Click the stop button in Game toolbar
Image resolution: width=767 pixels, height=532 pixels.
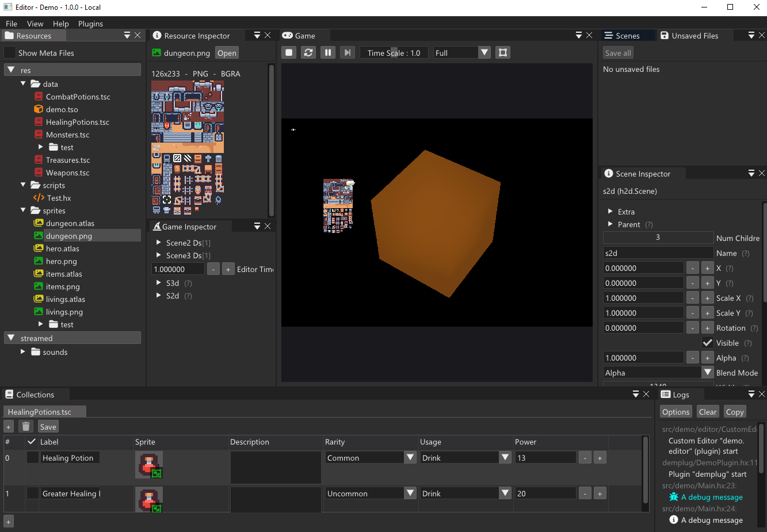(x=289, y=53)
